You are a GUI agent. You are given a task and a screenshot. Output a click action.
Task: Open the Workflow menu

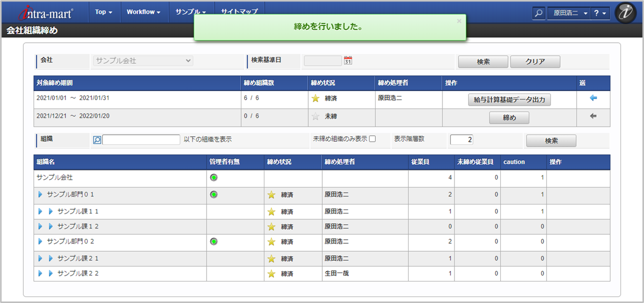click(143, 12)
